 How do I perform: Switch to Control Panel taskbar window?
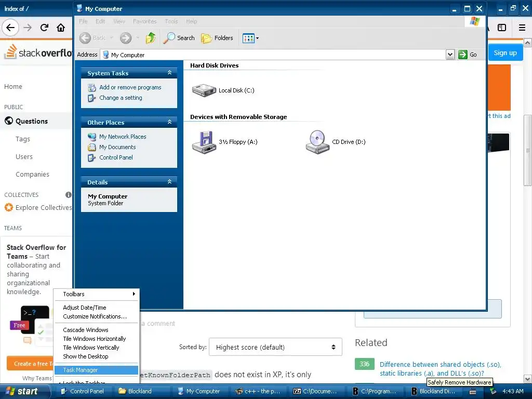click(83, 391)
